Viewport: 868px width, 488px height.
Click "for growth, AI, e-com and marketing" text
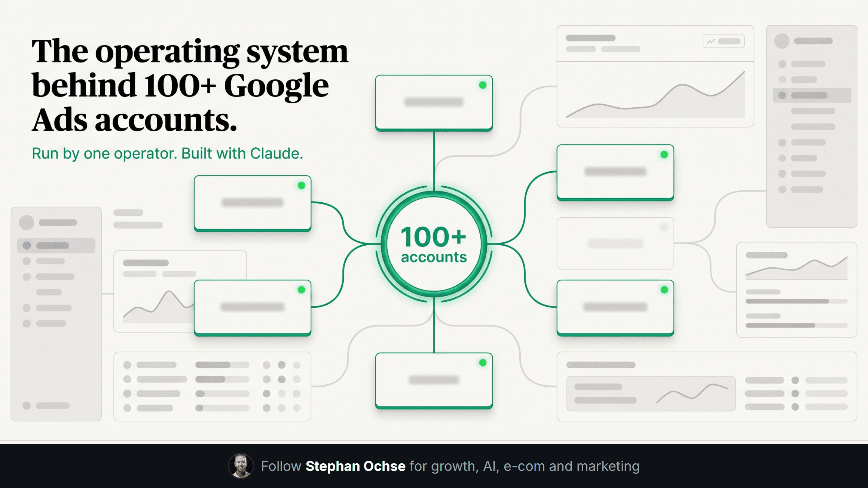click(x=524, y=466)
